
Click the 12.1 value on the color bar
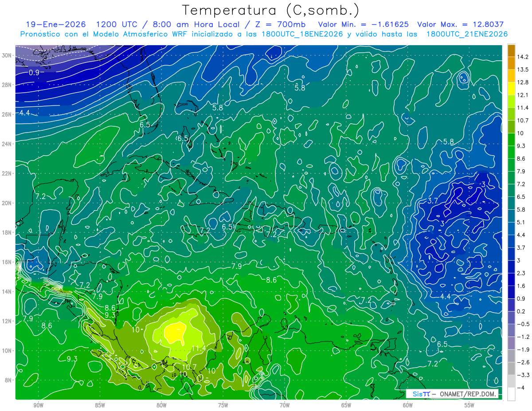522,95
